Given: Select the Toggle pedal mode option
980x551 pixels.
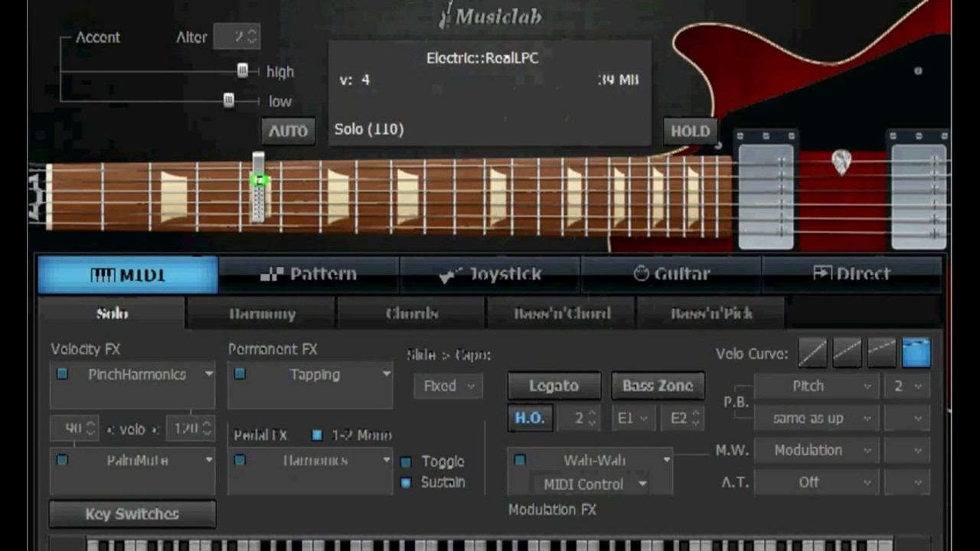Looking at the screenshot, I should (x=406, y=461).
